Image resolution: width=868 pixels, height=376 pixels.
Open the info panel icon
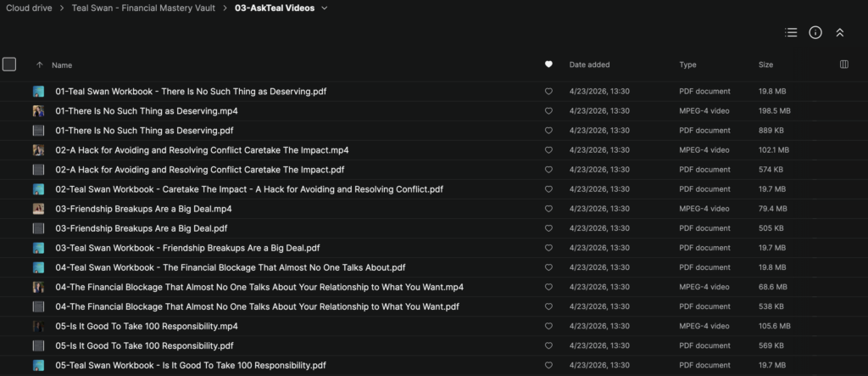[815, 33]
